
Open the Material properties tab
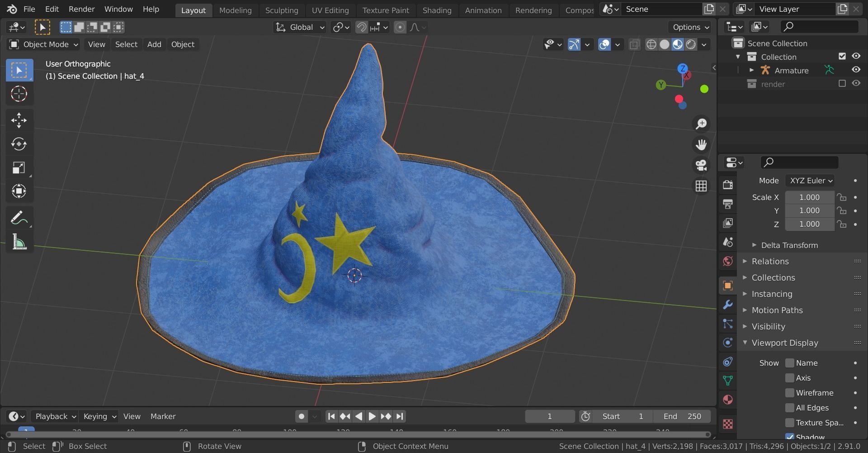[x=728, y=400]
